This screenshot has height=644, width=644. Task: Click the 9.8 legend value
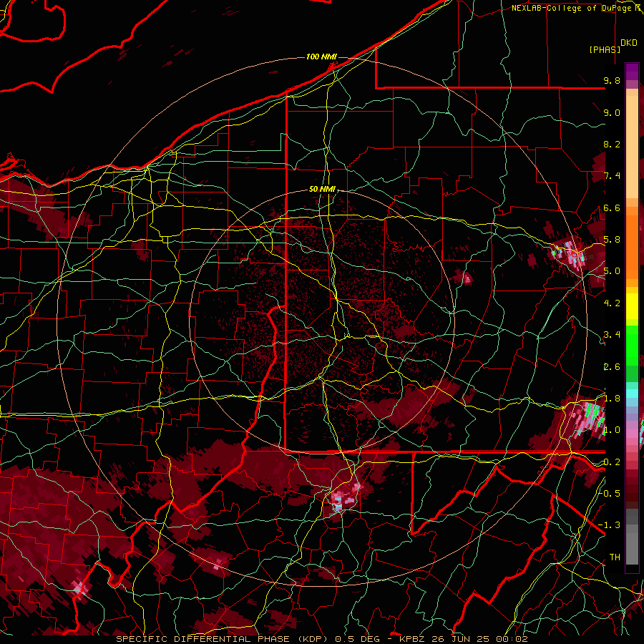click(x=612, y=80)
